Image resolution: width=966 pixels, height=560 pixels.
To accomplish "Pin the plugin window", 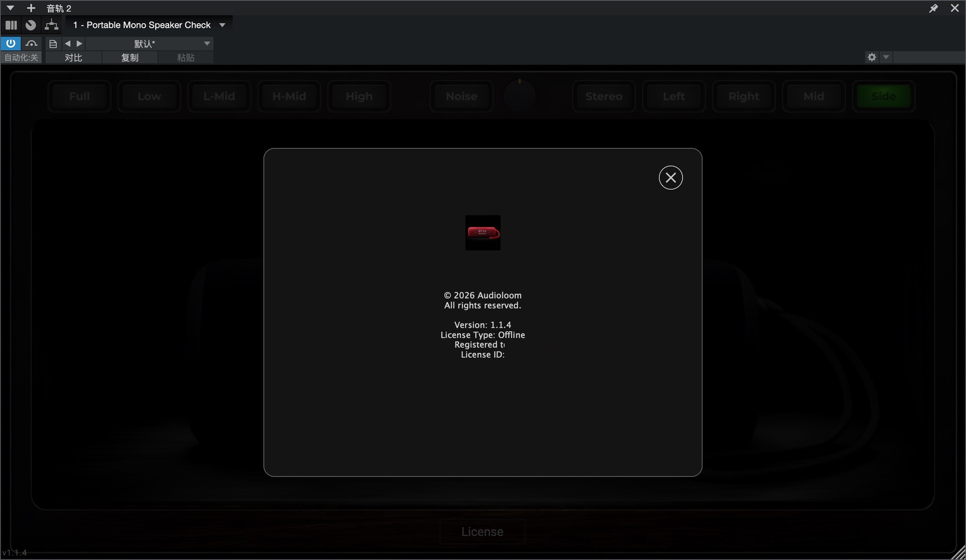I will (x=933, y=8).
